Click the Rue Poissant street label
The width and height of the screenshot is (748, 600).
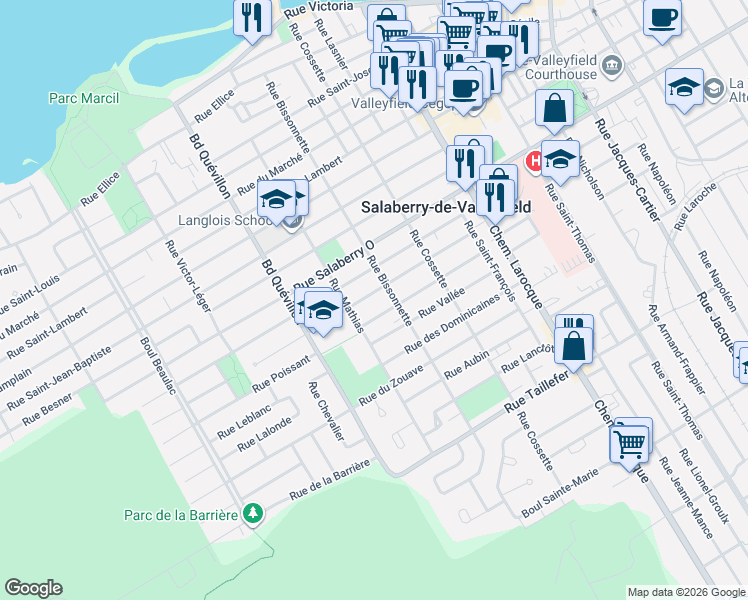point(281,374)
